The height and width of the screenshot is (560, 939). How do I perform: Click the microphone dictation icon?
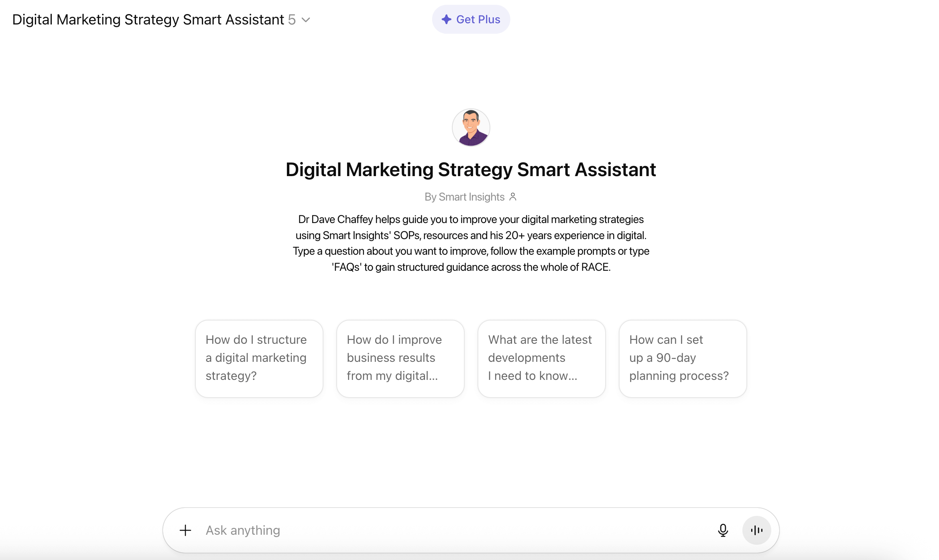723,530
